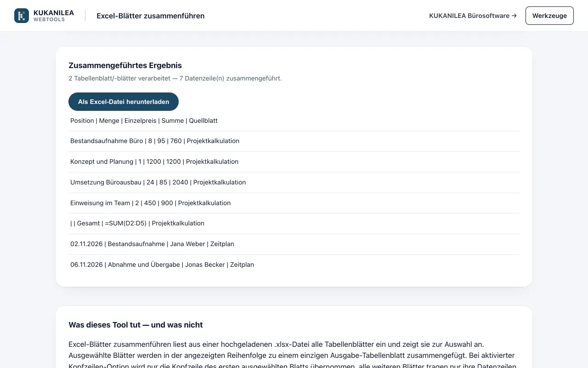The width and height of the screenshot is (588, 368).
Task: Click the Was dieses Tool tut heading
Action: 136,325
